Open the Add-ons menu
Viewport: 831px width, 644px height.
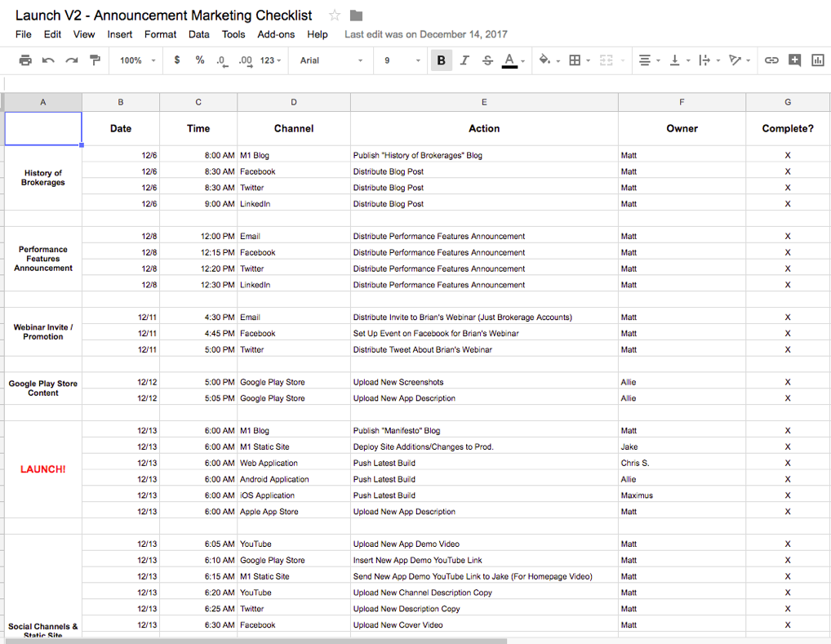coord(276,34)
